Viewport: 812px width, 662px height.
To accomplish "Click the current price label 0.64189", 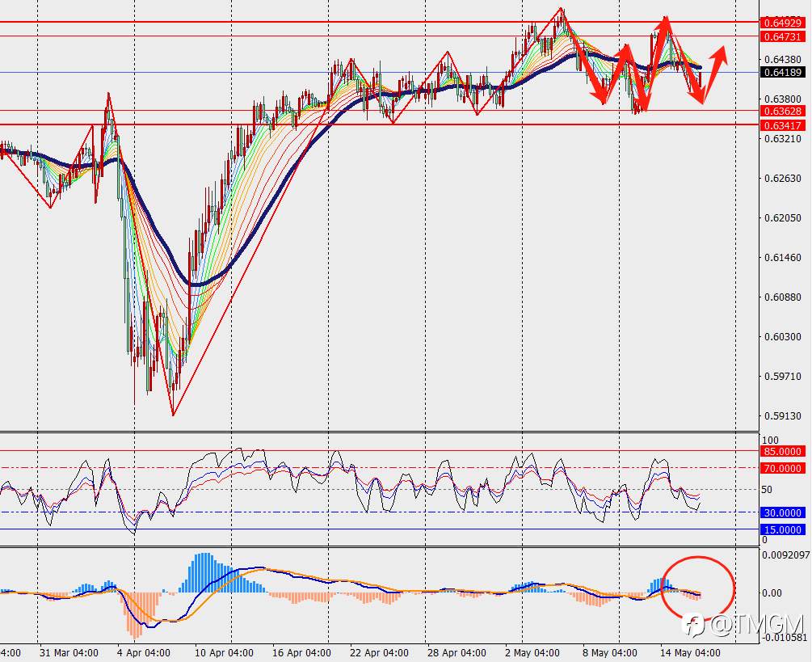I will click(x=782, y=73).
